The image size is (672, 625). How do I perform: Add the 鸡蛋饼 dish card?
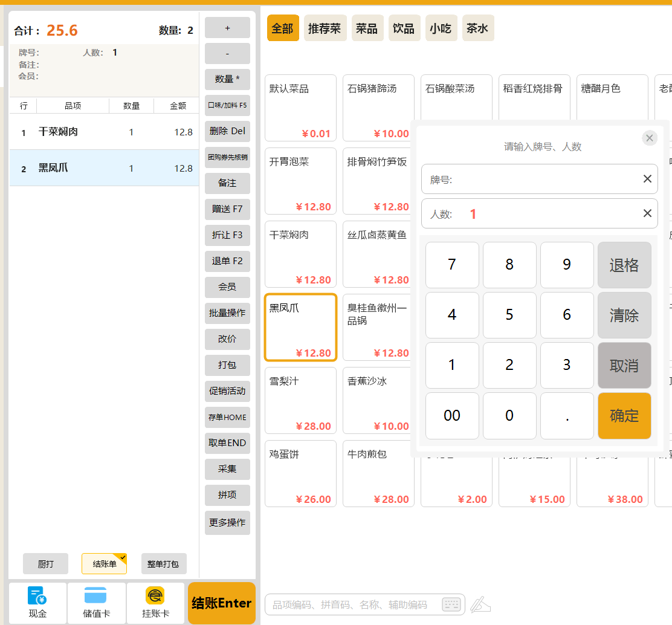tap(300, 474)
